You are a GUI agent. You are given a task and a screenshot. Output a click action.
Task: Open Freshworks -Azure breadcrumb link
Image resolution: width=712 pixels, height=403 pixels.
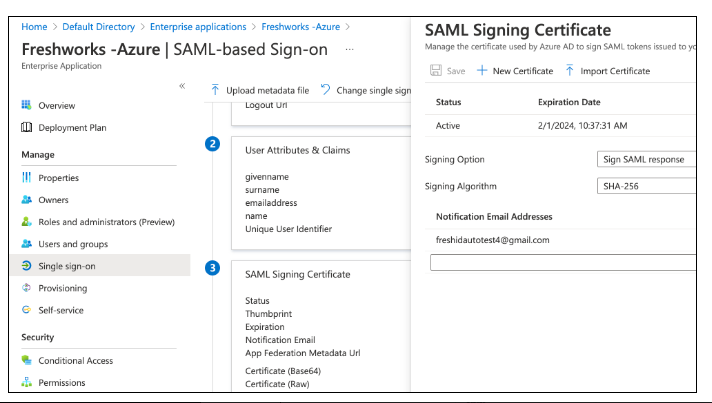(301, 27)
